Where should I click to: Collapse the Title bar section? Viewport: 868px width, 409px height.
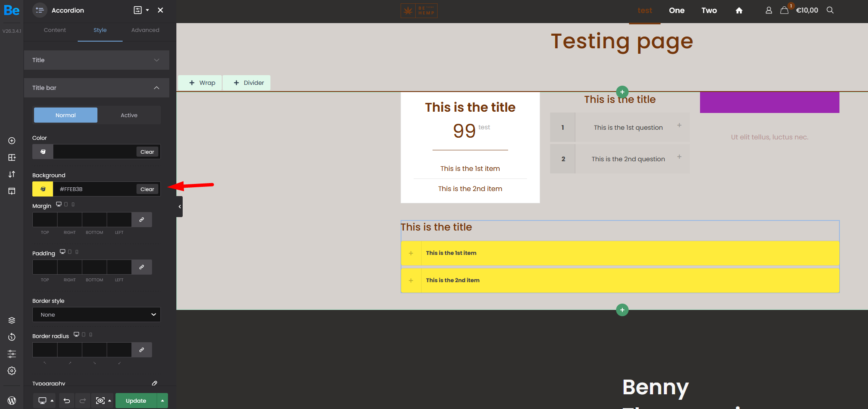point(156,88)
